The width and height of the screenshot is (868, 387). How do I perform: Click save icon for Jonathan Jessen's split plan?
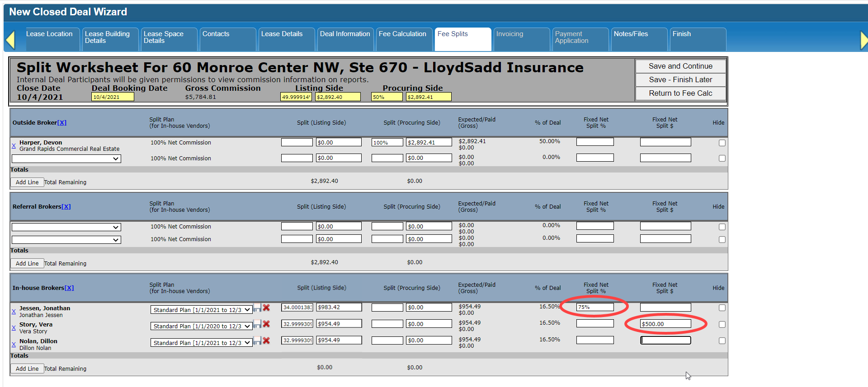pyautogui.click(x=257, y=308)
